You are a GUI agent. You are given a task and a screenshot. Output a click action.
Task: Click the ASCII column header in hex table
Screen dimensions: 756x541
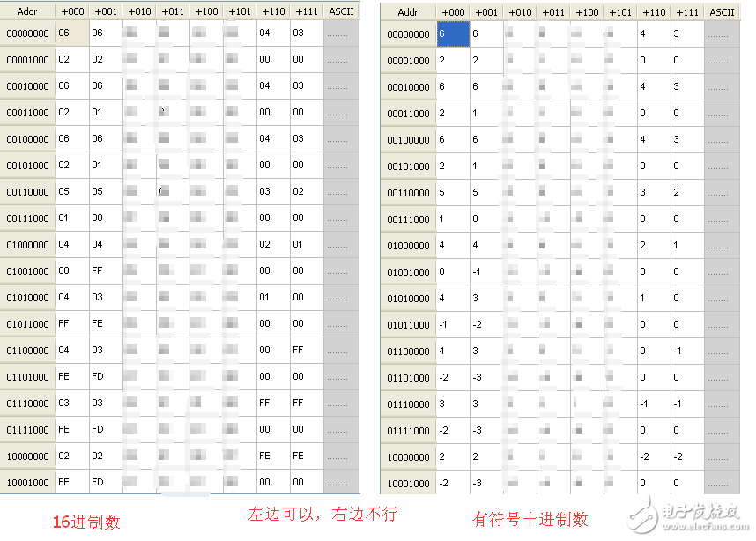(x=341, y=11)
